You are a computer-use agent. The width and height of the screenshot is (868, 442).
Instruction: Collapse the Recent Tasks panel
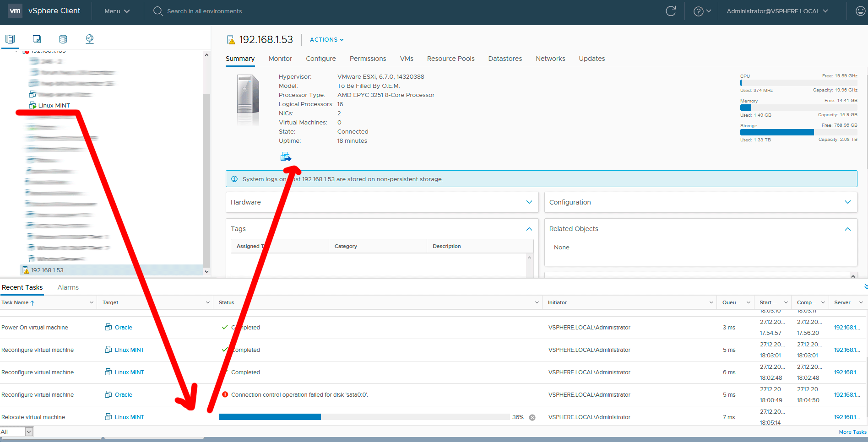click(x=865, y=287)
